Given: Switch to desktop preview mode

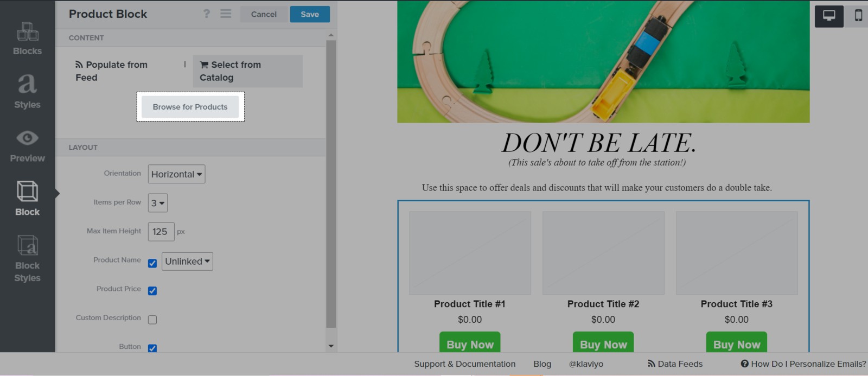Looking at the screenshot, I should (x=828, y=16).
